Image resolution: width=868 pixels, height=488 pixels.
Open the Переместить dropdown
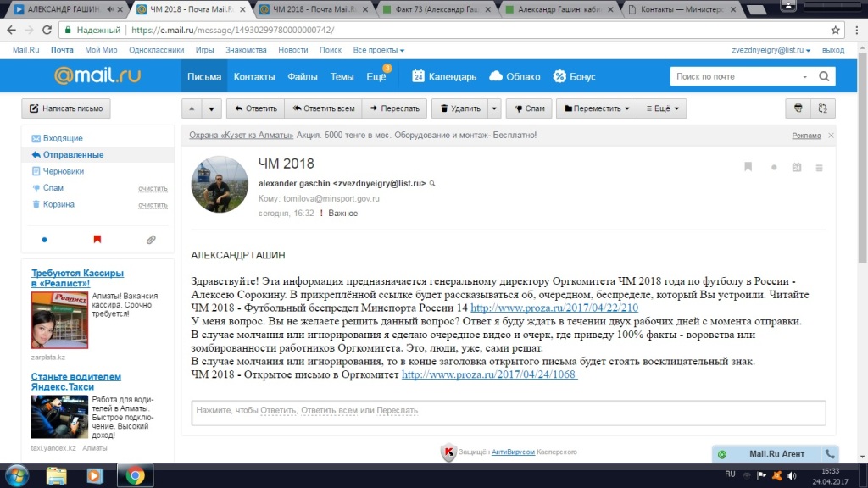(x=597, y=108)
